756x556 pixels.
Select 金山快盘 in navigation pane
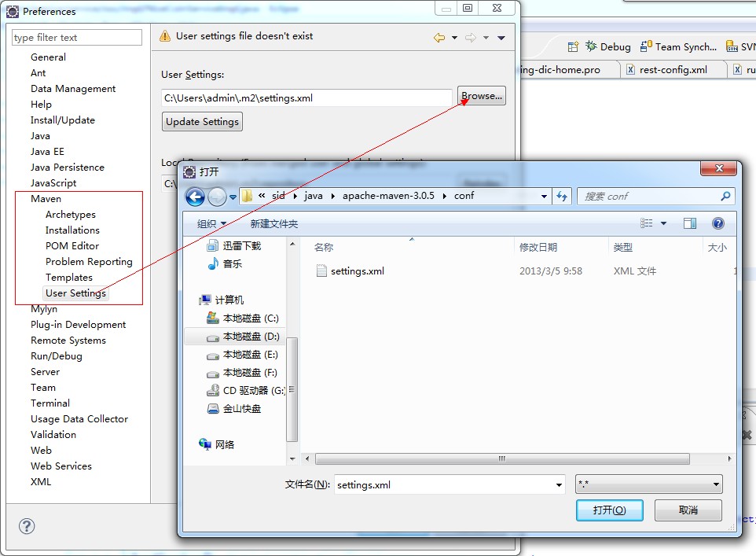pos(234,409)
